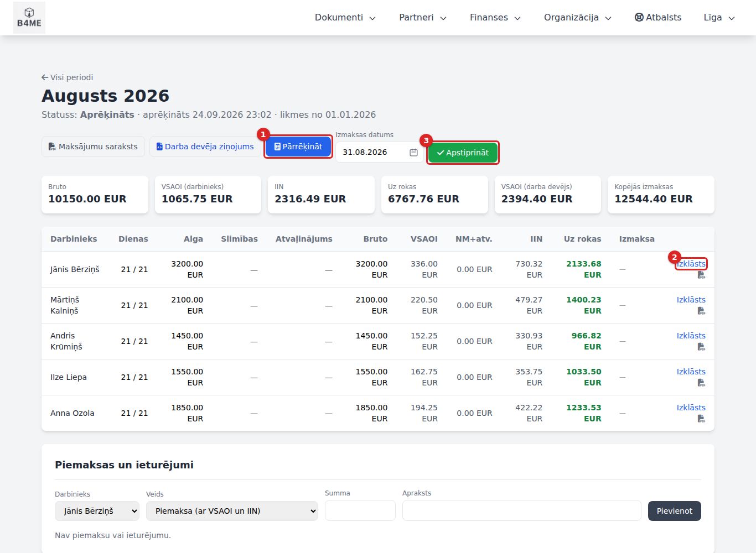Open Izklāsts for Anna Ozola

pos(691,408)
